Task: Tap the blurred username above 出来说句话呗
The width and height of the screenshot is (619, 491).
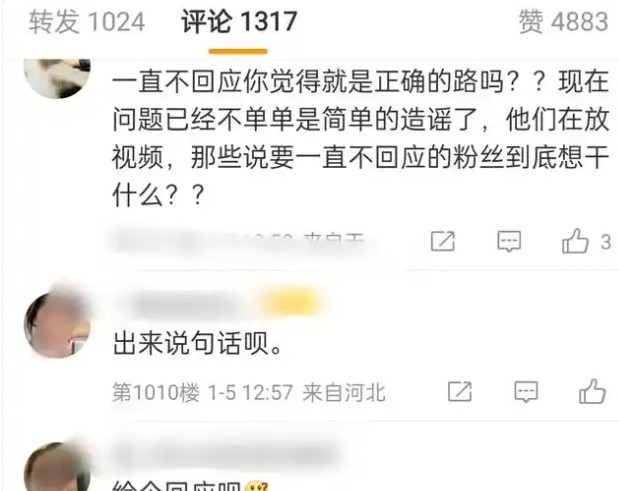Action: tap(186, 303)
